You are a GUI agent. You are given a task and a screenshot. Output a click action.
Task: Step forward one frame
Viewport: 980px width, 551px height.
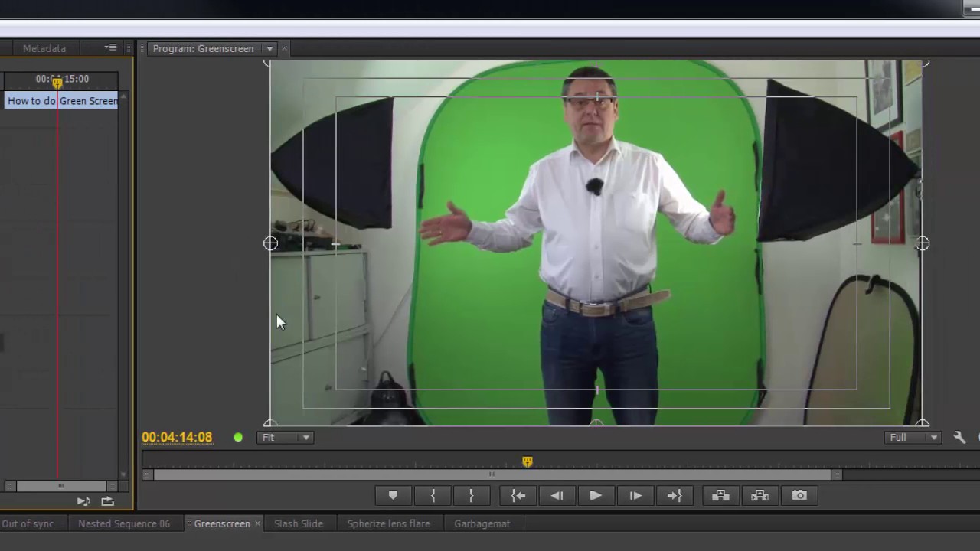(635, 496)
